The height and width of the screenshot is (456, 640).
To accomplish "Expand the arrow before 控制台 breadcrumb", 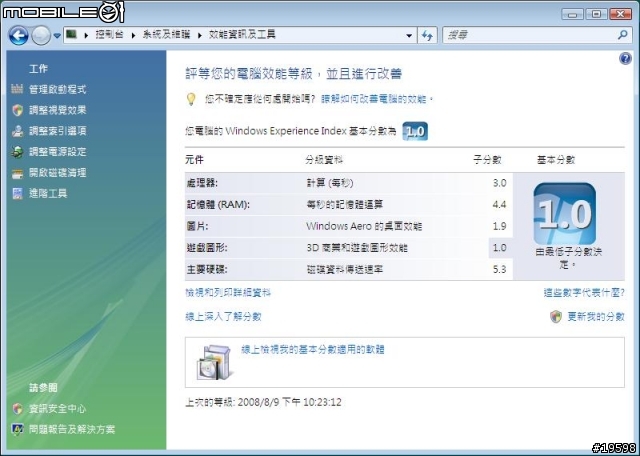I will (87, 35).
